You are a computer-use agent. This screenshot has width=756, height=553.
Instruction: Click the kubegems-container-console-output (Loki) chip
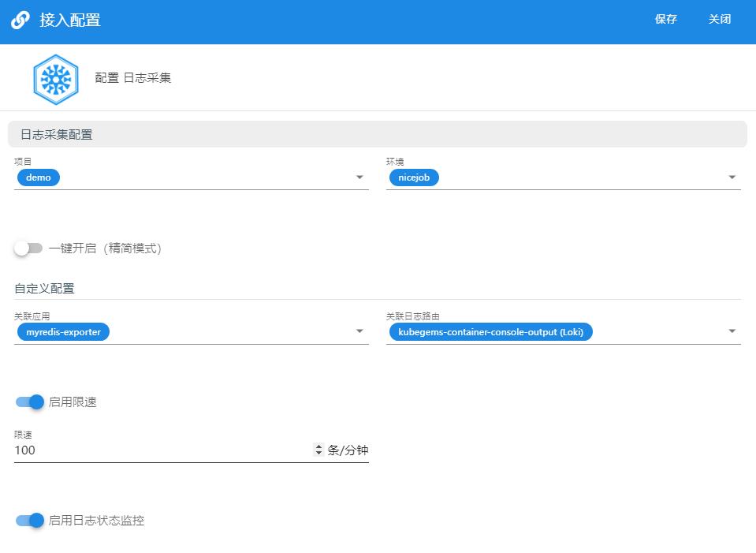[x=491, y=332]
